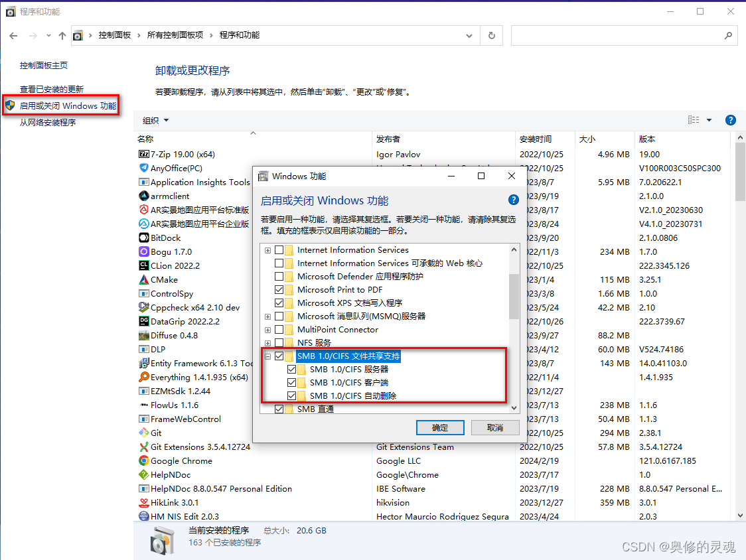Click the HikLink 3.0.1 icon

click(x=143, y=502)
